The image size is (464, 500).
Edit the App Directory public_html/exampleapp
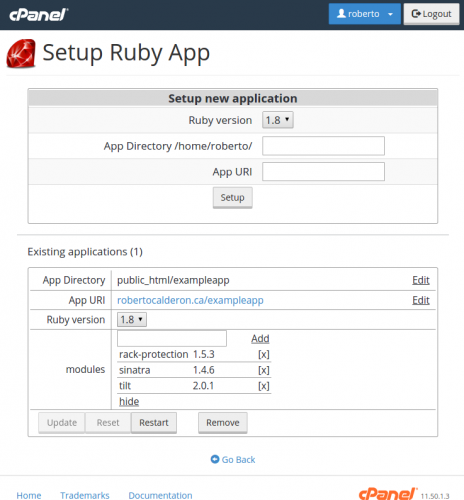click(421, 280)
